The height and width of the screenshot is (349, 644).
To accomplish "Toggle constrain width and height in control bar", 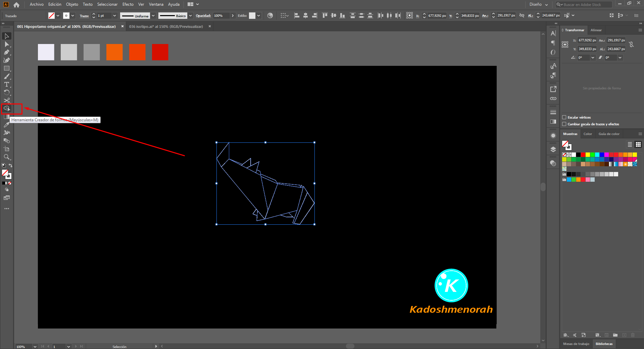I will [522, 15].
